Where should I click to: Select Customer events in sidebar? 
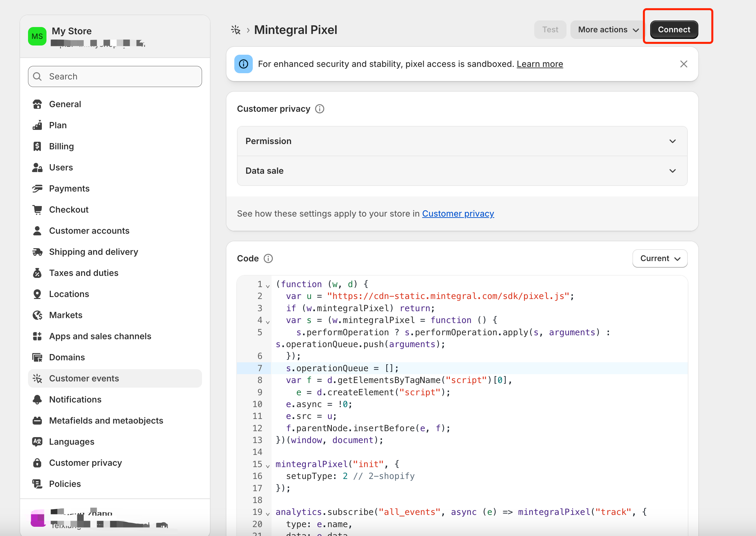pyautogui.click(x=115, y=378)
